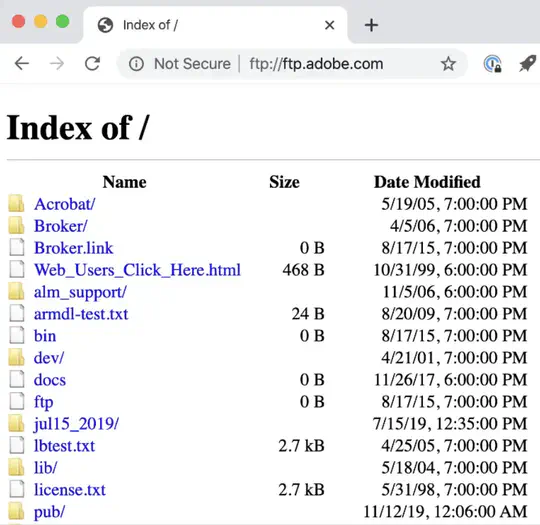Click the 5/19/05, 7:00:00 PM date
This screenshot has height=525, width=540.
click(454, 204)
